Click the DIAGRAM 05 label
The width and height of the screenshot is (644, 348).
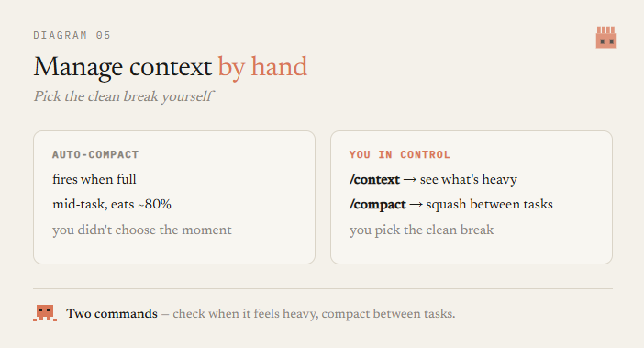[72, 35]
